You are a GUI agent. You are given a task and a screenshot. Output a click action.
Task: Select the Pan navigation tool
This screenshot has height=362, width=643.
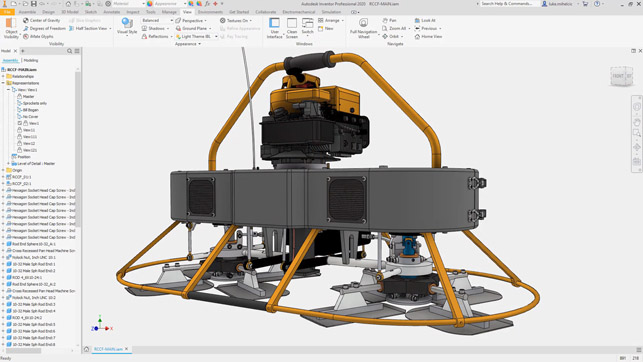point(389,20)
